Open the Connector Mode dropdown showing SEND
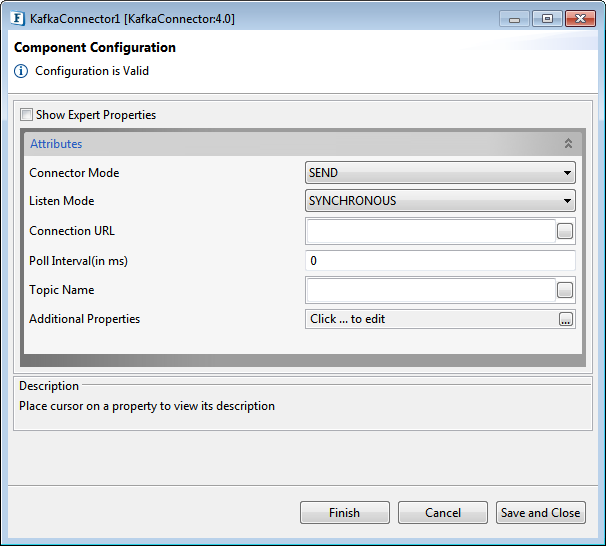 point(440,173)
